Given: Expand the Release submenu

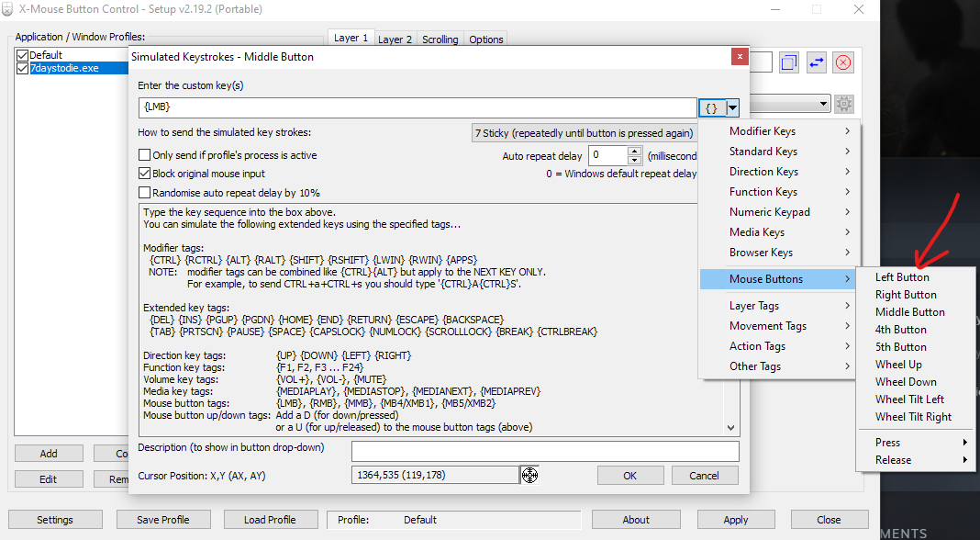Looking at the screenshot, I should [916, 460].
